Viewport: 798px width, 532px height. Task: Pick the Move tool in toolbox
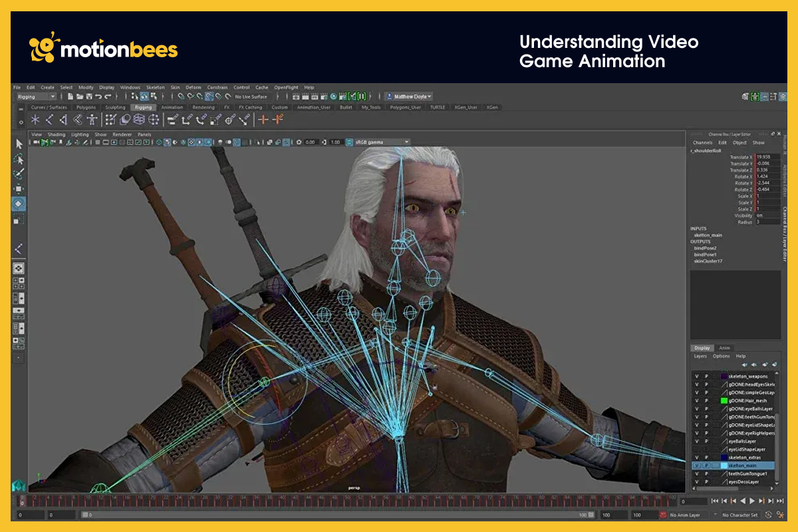pyautogui.click(x=19, y=189)
